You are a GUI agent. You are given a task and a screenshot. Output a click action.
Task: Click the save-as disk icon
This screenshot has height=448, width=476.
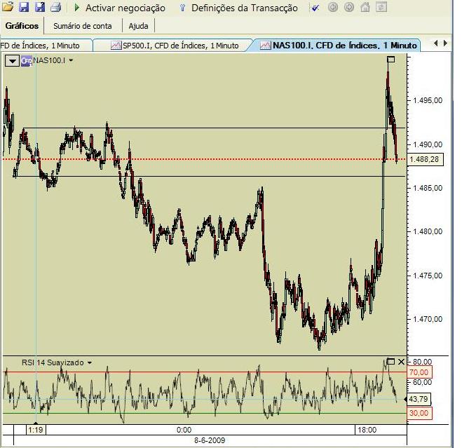(40, 6)
